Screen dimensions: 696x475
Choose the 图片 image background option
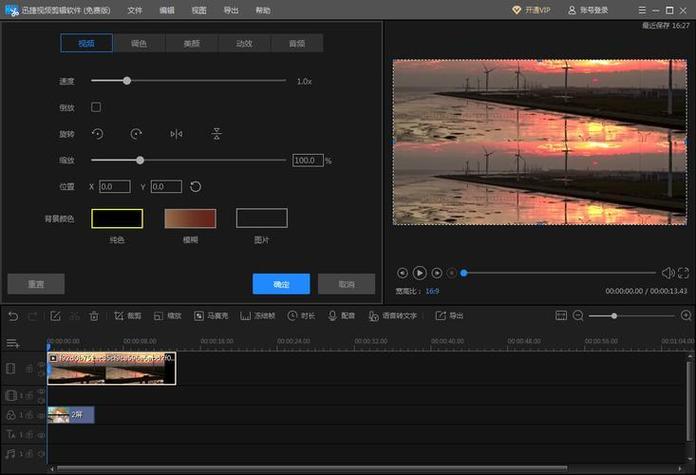pyautogui.click(x=262, y=218)
